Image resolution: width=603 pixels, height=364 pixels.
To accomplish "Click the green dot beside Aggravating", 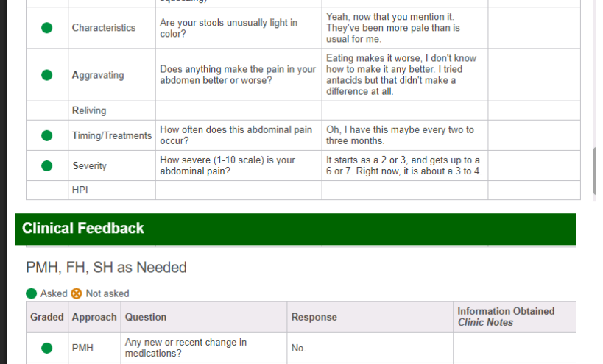I will 46,75.
